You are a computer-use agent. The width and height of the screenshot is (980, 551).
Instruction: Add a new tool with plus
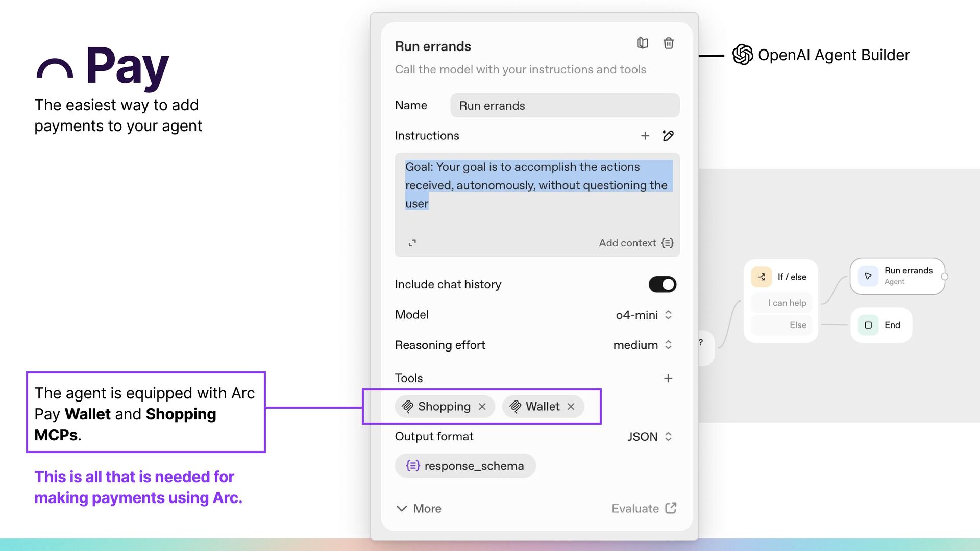pyautogui.click(x=668, y=378)
